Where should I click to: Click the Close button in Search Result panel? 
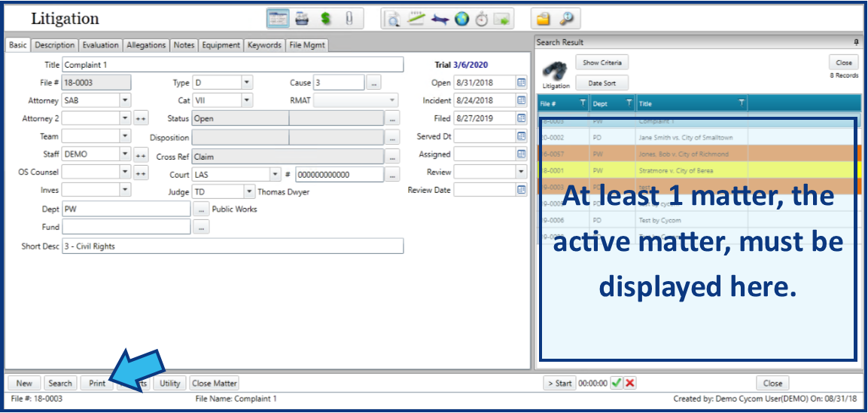click(x=844, y=63)
